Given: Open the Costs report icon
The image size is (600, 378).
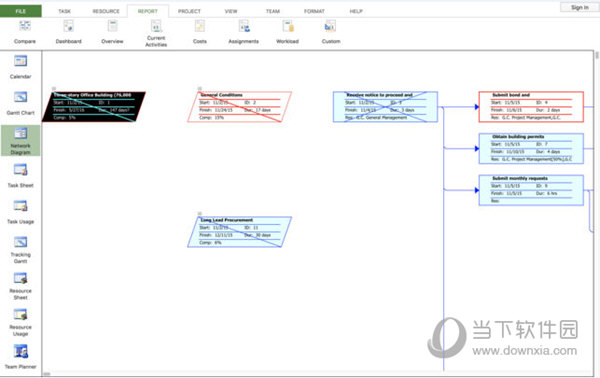Looking at the screenshot, I should point(200,26).
